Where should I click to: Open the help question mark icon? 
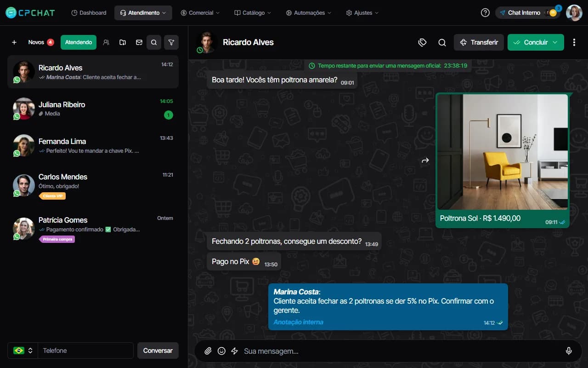pyautogui.click(x=485, y=13)
